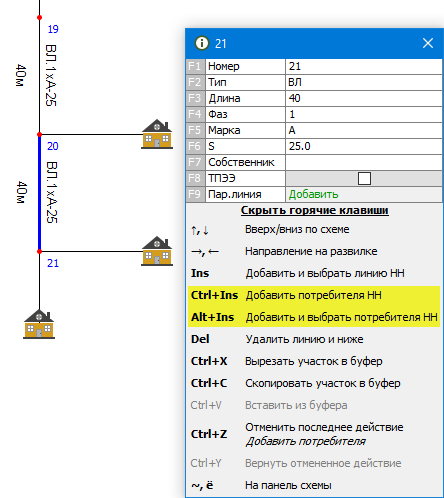Click the red node dot numbered 21
Viewport: 444px width, 498px height.
point(39,251)
